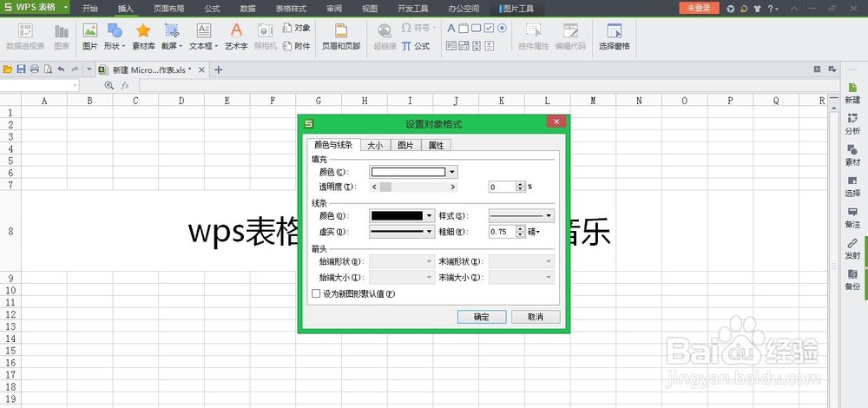Select the combo box form control icon

tap(464, 45)
